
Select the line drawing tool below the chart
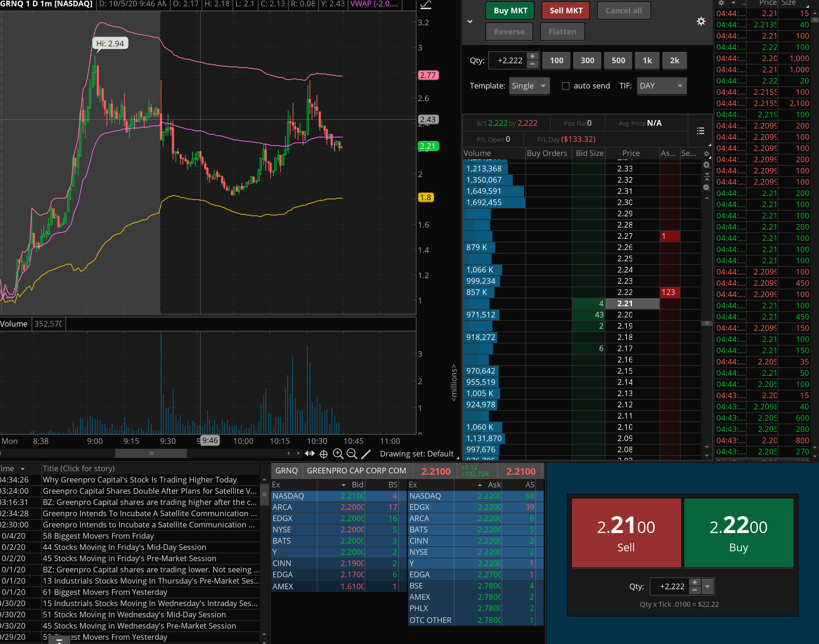366,454
